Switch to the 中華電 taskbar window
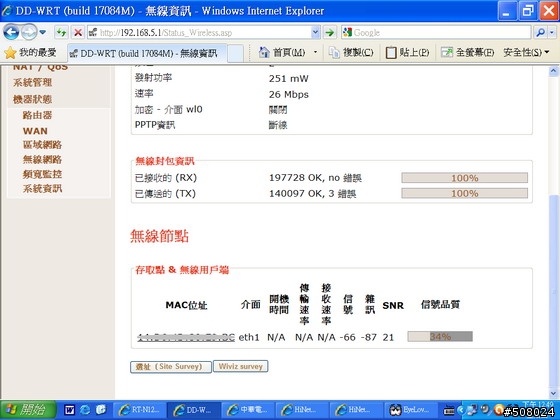This screenshot has height=420, width=560. pos(248,410)
